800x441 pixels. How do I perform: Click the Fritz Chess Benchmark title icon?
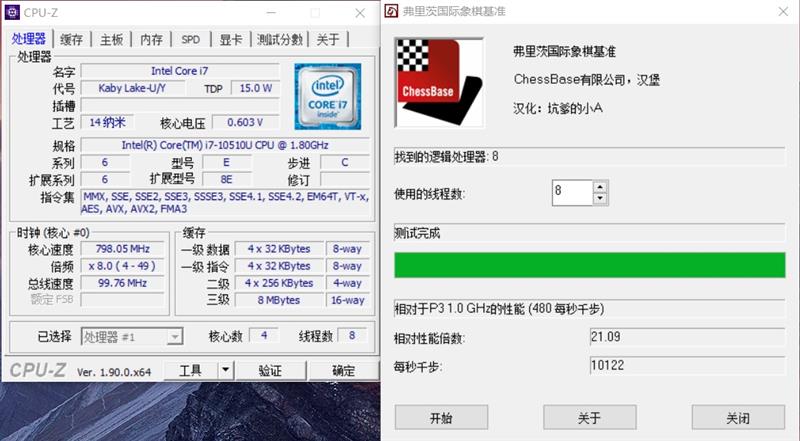click(x=391, y=11)
